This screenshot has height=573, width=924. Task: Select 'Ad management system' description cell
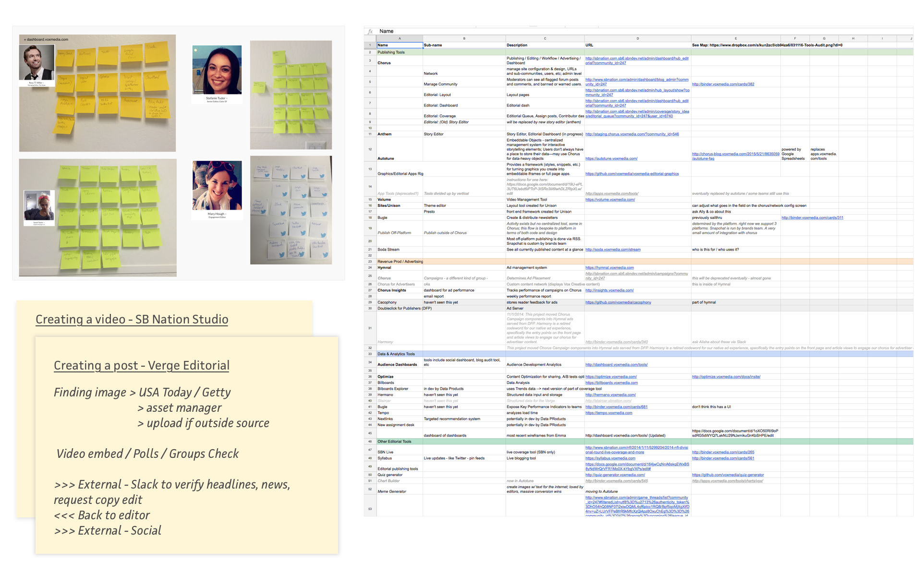(545, 268)
